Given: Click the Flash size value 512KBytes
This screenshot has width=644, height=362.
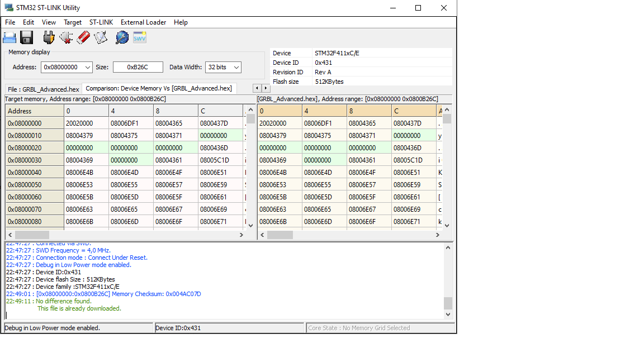Looking at the screenshot, I should click(x=329, y=82).
